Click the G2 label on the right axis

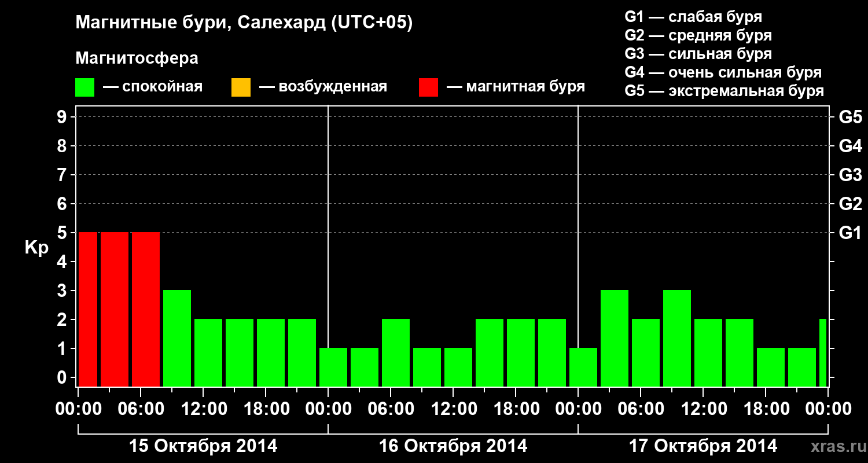[x=851, y=204]
